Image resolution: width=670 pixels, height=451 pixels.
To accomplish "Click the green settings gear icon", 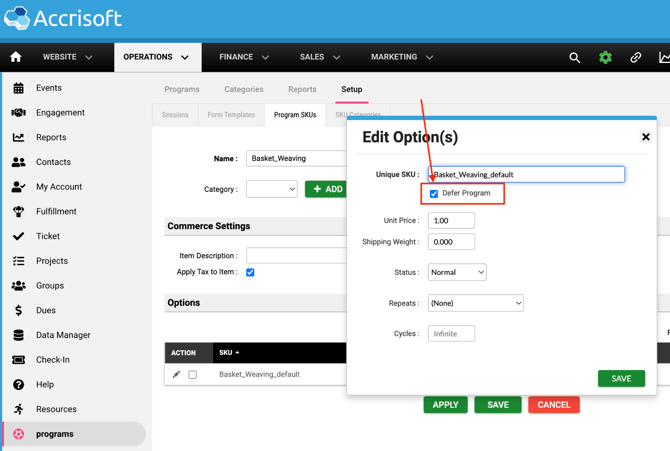I will tap(605, 58).
